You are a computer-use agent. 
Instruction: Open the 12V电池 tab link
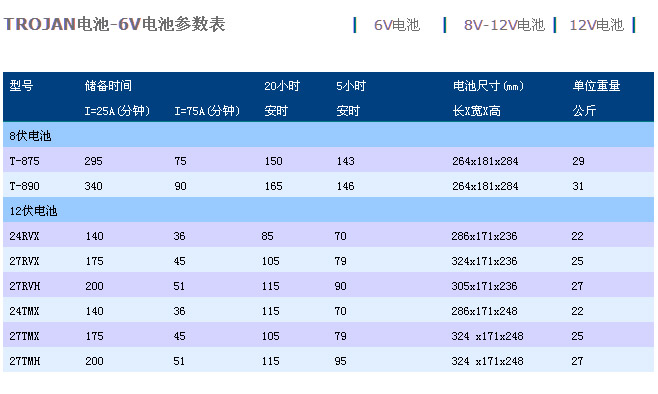[x=596, y=25]
